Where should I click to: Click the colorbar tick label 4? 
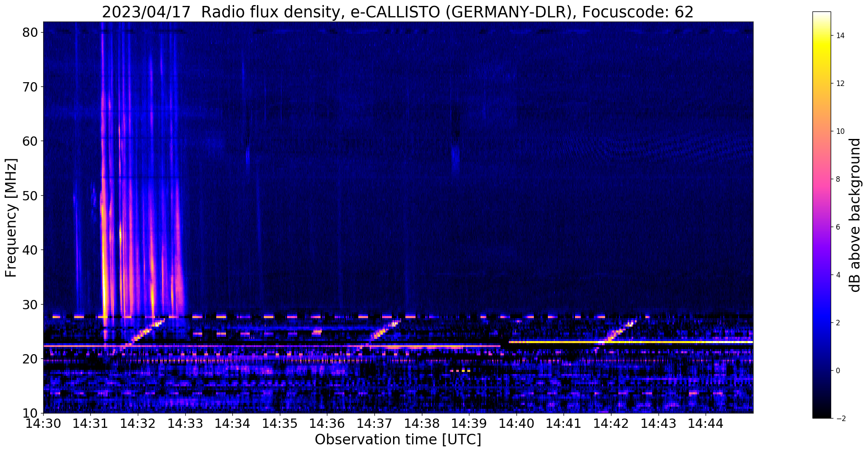pyautogui.click(x=837, y=275)
